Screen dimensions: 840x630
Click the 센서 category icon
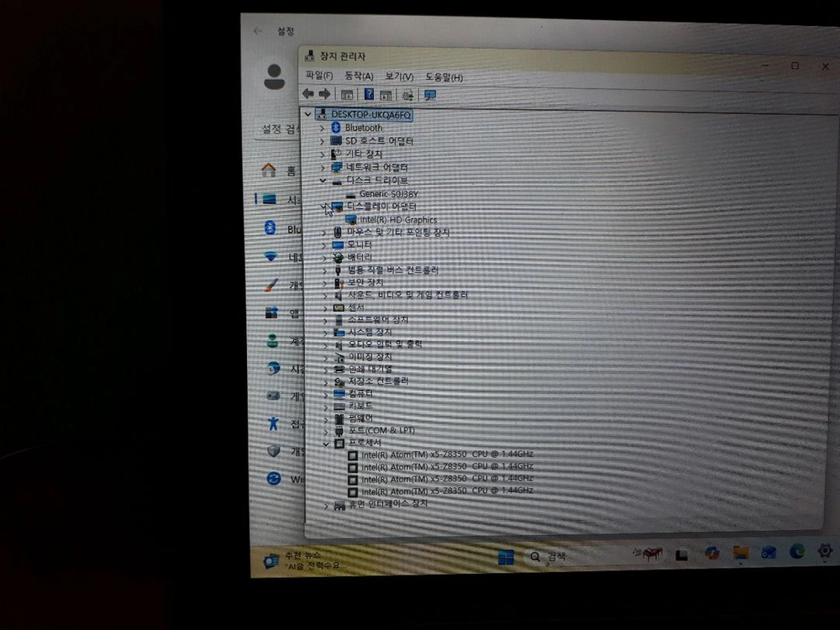point(339,307)
